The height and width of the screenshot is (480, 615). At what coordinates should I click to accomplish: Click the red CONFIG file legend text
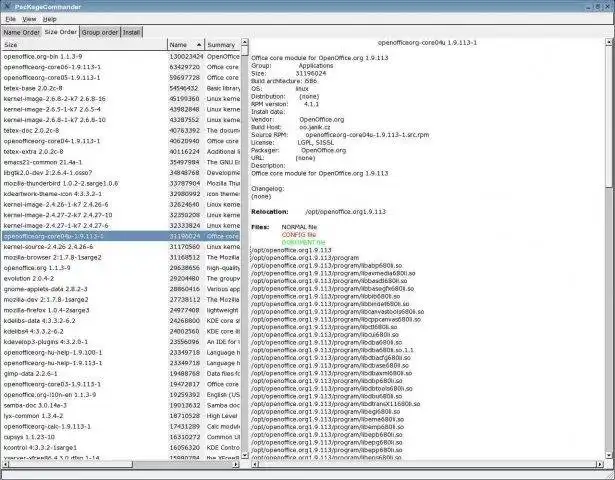click(298, 235)
